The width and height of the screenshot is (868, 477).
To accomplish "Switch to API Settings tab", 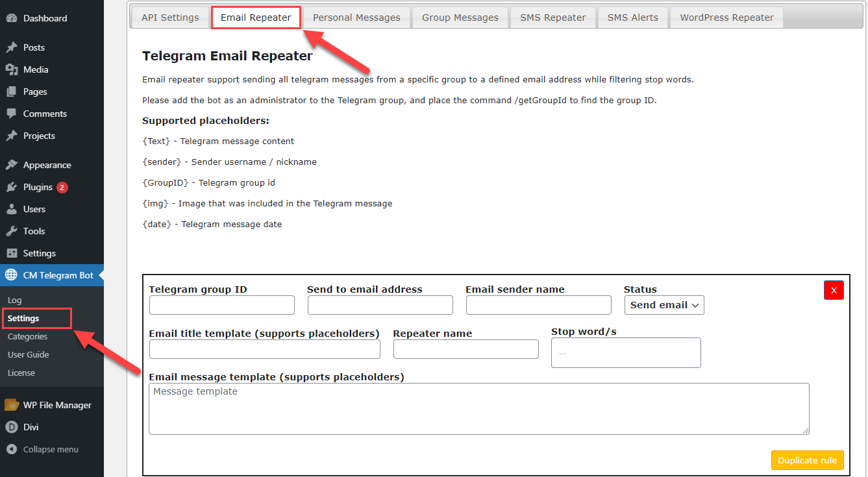I will (170, 18).
